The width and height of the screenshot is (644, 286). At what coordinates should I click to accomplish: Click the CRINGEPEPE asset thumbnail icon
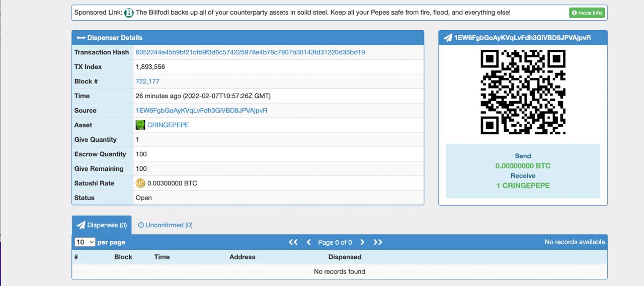(x=140, y=125)
